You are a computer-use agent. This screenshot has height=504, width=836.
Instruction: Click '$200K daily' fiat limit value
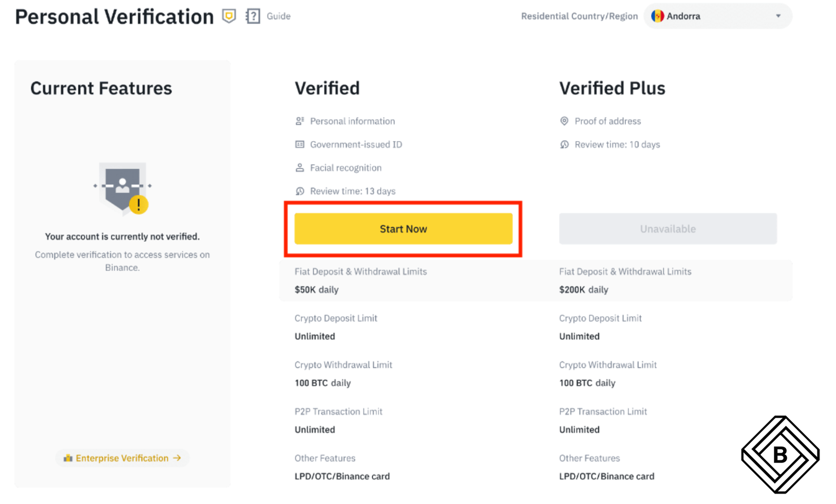[583, 289]
